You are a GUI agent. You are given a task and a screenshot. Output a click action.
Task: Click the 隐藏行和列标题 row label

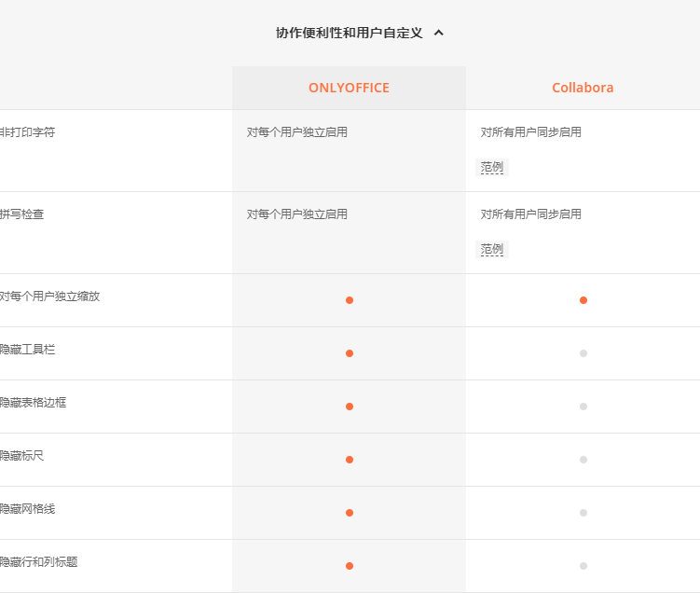point(38,562)
